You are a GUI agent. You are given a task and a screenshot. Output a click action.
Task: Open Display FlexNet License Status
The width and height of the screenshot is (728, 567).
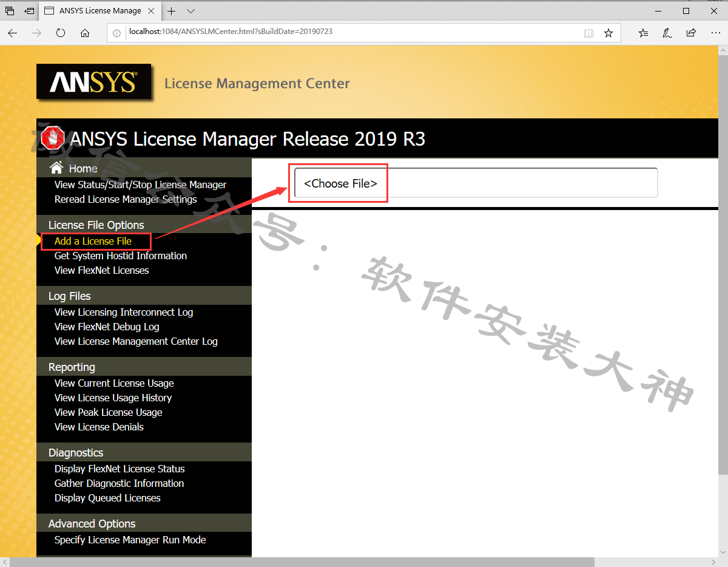(120, 469)
